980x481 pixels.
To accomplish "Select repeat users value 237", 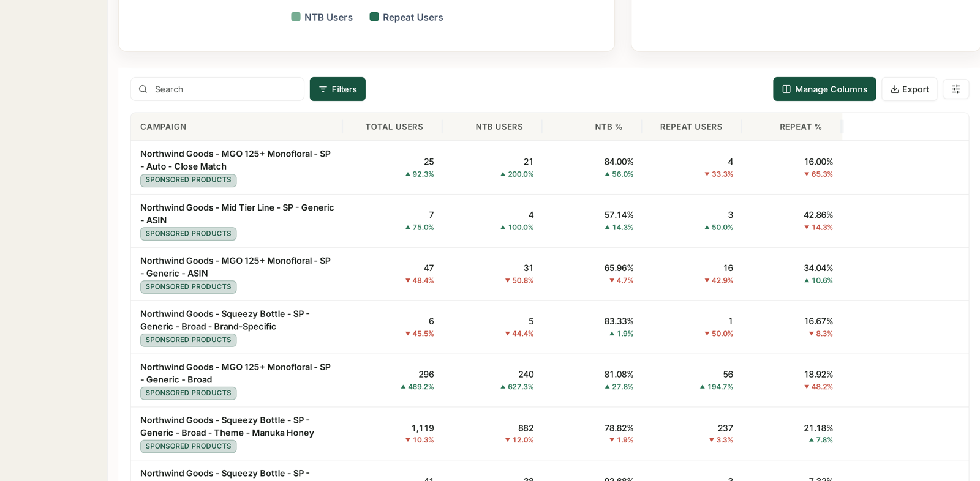I will tap(725, 428).
